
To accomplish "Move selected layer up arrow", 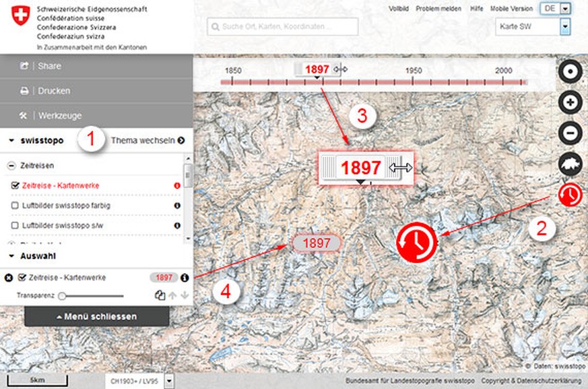I will 172,295.
